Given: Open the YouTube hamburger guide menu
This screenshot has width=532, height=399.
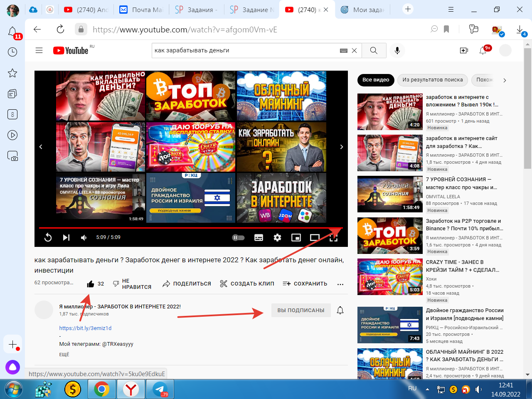Looking at the screenshot, I should (x=39, y=50).
